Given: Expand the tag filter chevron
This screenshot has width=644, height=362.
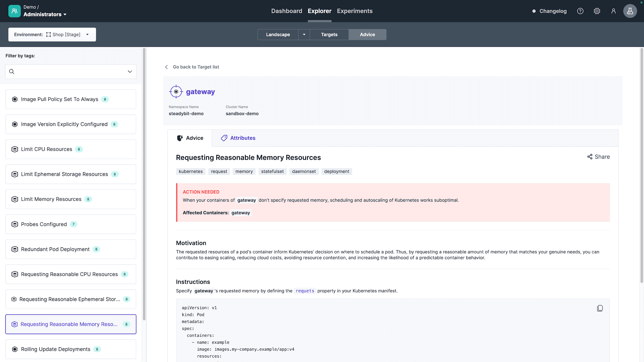Looking at the screenshot, I should [x=130, y=72].
